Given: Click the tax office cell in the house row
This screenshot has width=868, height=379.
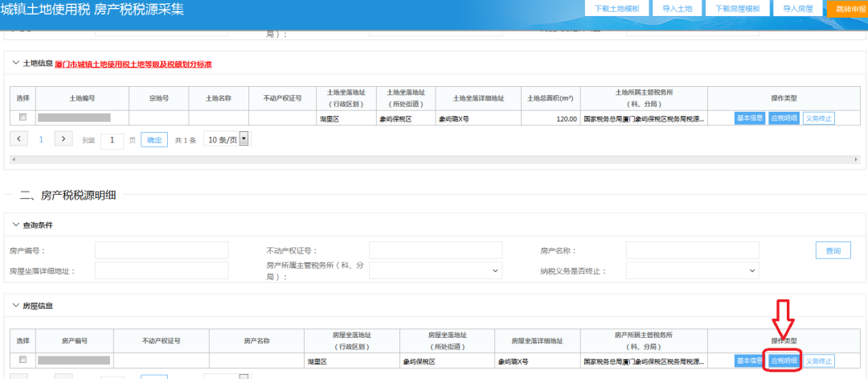Looking at the screenshot, I should coord(644,361).
